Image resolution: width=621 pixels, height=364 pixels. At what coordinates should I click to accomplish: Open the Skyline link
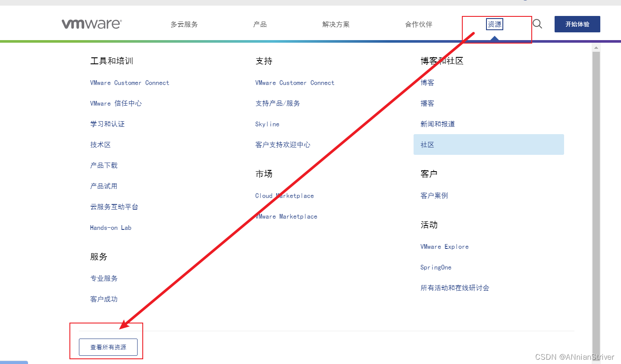[267, 124]
